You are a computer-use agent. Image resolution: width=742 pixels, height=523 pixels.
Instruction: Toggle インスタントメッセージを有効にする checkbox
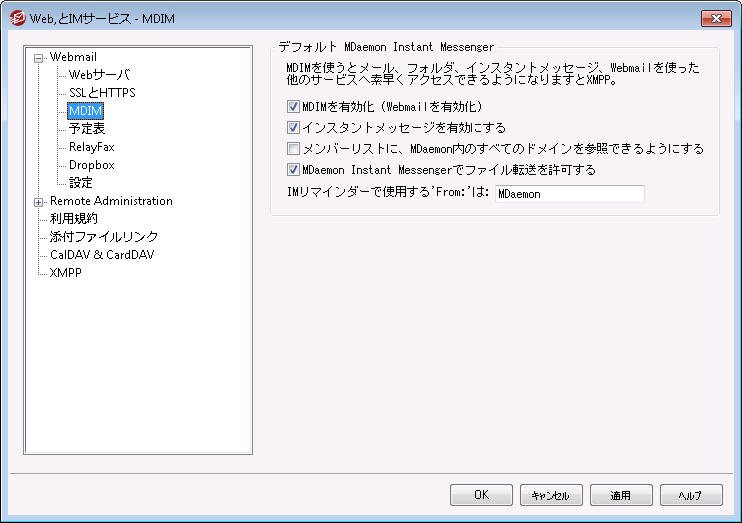coord(293,128)
